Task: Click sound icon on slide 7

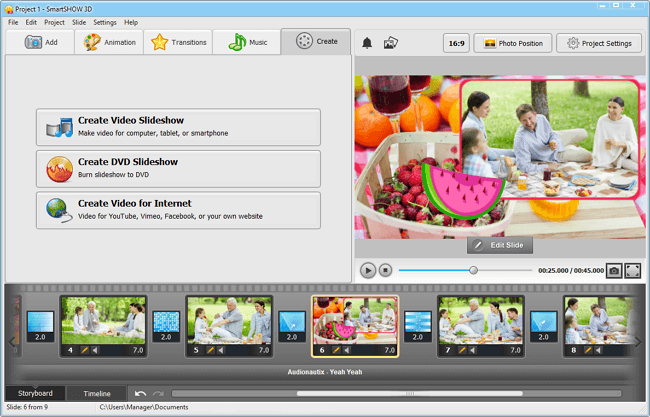Action: (473, 350)
